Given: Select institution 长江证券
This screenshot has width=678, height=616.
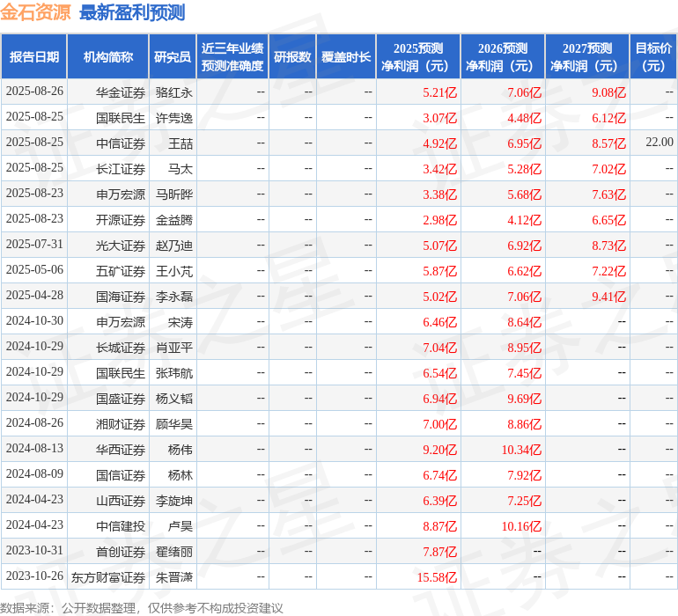Looking at the screenshot, I should pyautogui.click(x=121, y=169).
